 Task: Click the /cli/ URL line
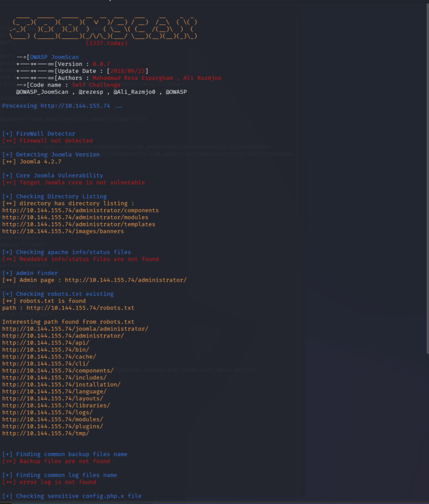(x=46, y=363)
